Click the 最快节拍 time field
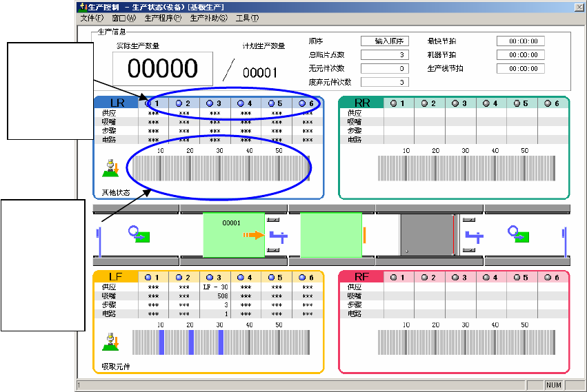This screenshot has height=392, width=587. (520, 41)
